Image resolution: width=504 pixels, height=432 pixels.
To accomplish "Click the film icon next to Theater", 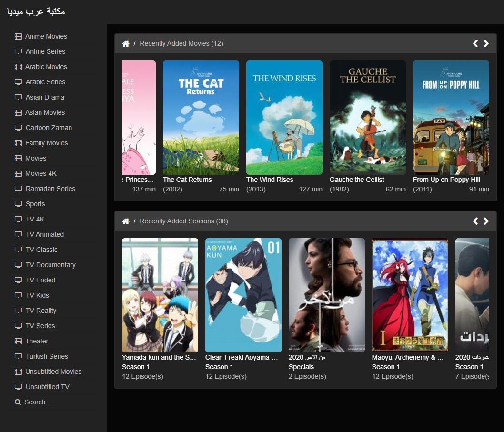I will [18, 341].
